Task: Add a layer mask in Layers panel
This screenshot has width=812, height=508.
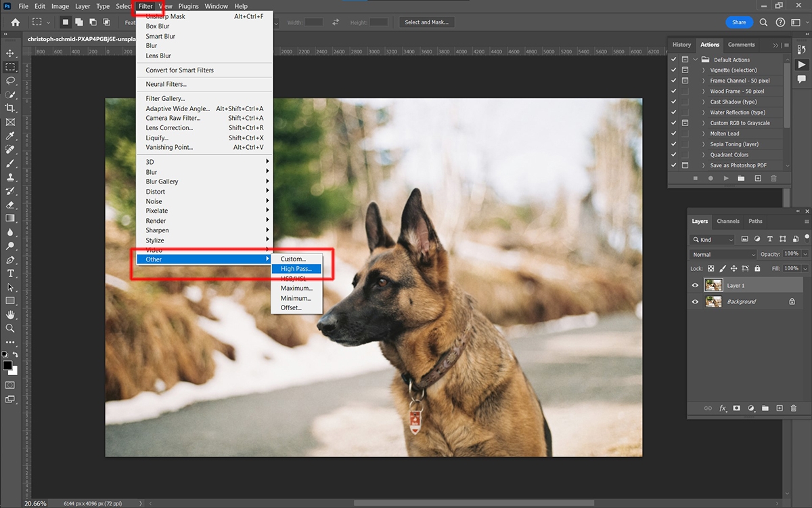Action: (737, 408)
